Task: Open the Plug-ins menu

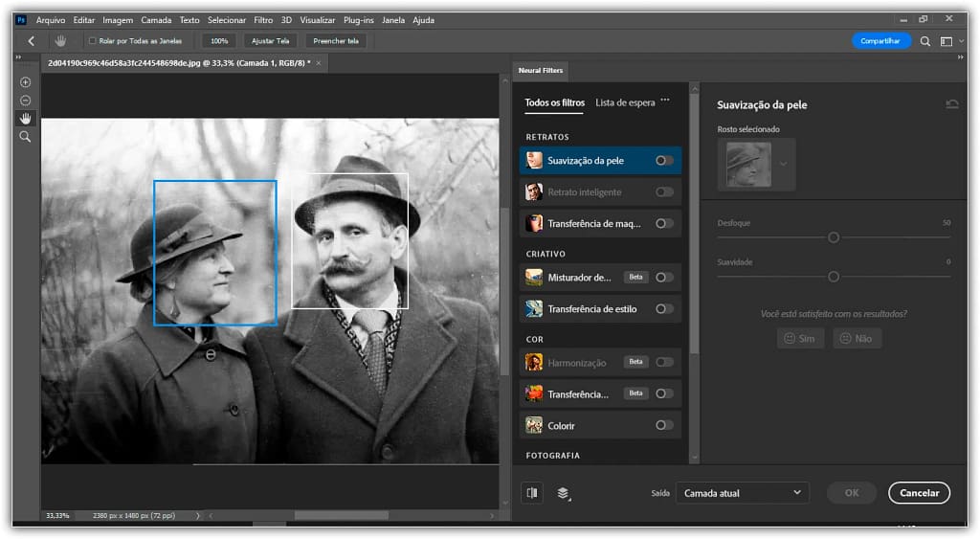Action: tap(359, 20)
